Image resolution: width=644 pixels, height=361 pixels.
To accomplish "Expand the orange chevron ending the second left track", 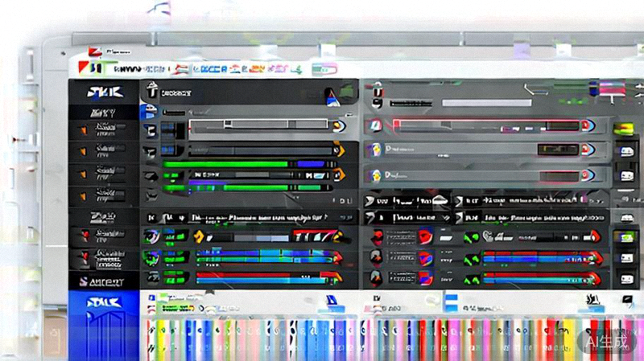I will point(340,150).
